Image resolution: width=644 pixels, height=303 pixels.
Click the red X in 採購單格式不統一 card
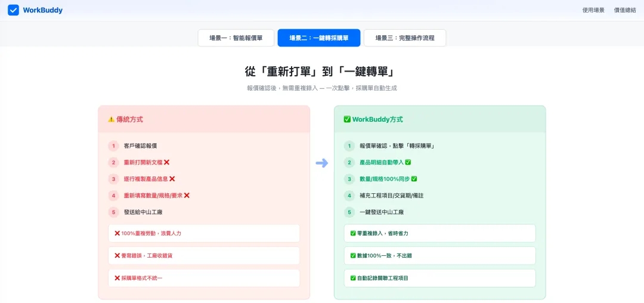(117, 278)
